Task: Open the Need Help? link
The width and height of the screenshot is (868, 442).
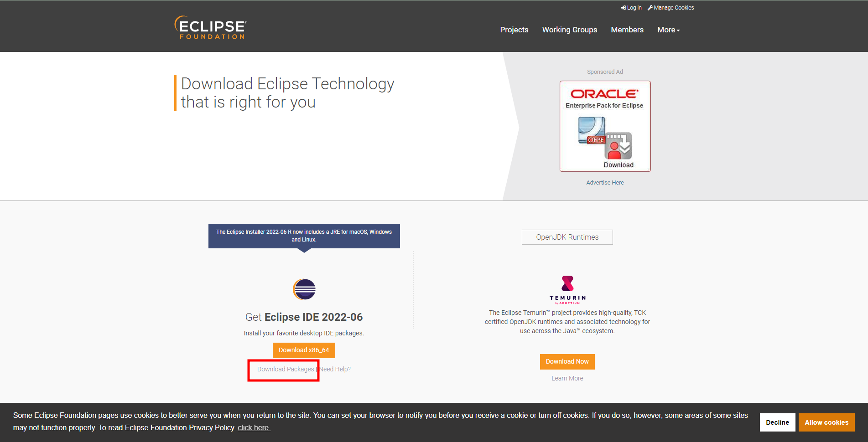Action: (x=335, y=369)
